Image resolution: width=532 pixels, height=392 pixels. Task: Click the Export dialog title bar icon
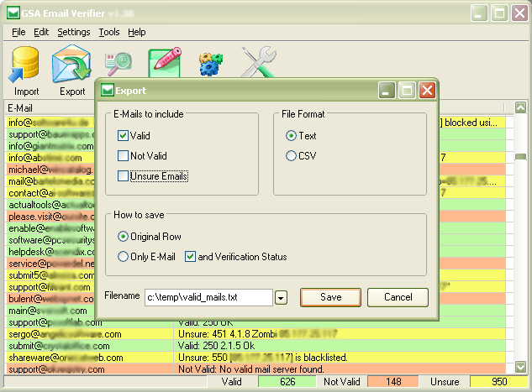(108, 91)
